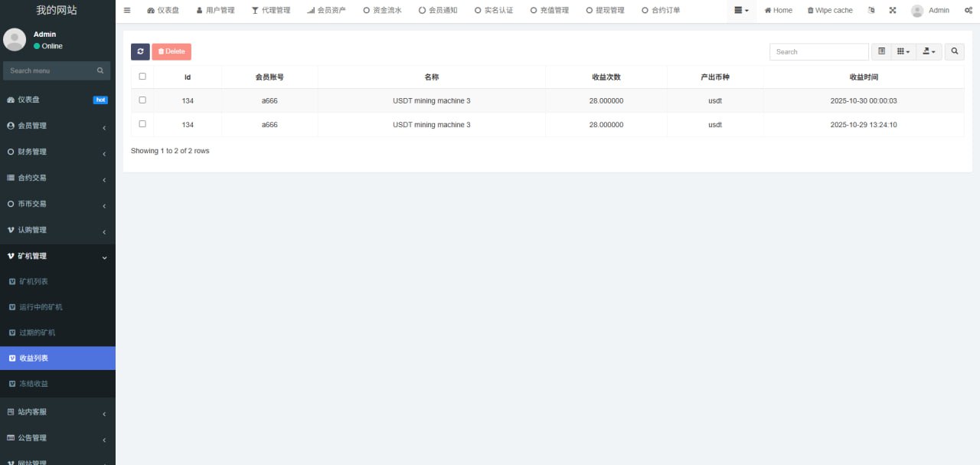Toggle the table card view icon
This screenshot has height=465, width=980.
pyautogui.click(x=881, y=51)
